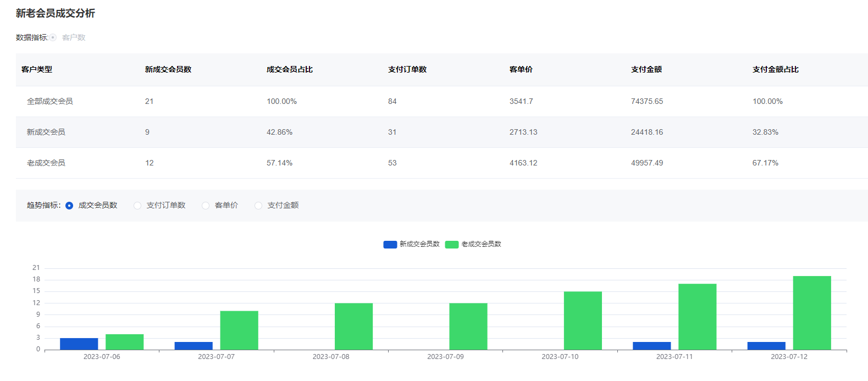Image resolution: width=868 pixels, height=381 pixels.
Task: Click the 新成交会员数 column header
Action: tap(168, 69)
